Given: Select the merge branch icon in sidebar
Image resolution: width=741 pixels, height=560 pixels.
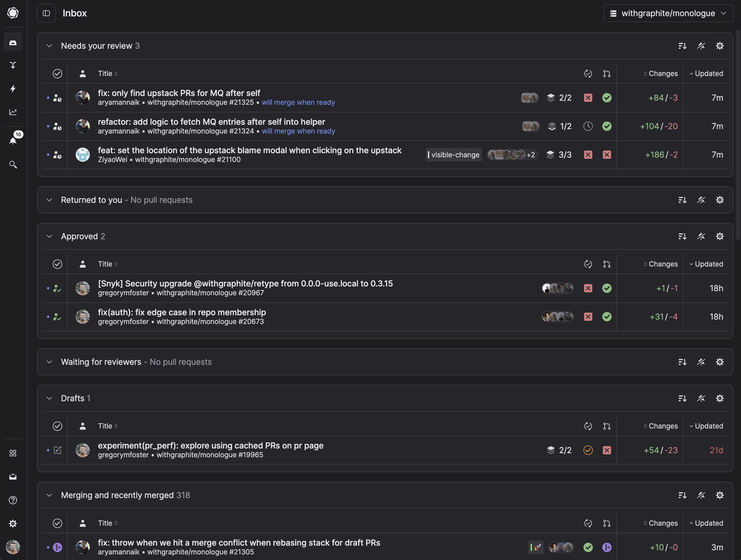Looking at the screenshot, I should 13,65.
